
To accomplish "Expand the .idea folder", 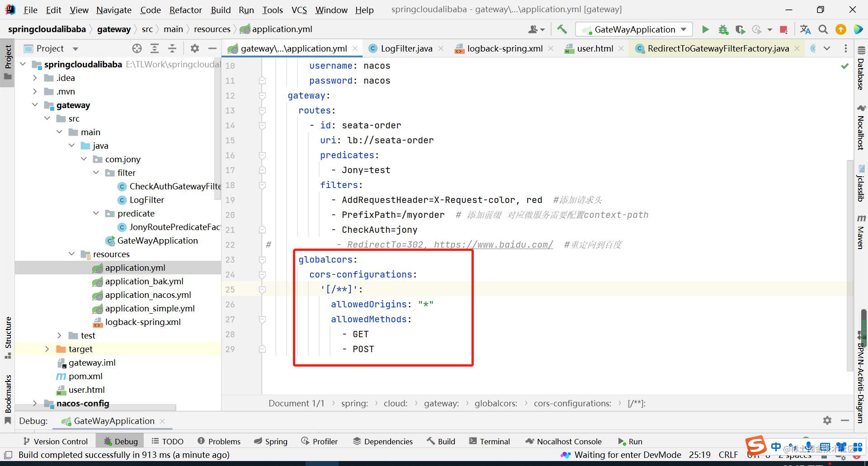I will (35, 78).
